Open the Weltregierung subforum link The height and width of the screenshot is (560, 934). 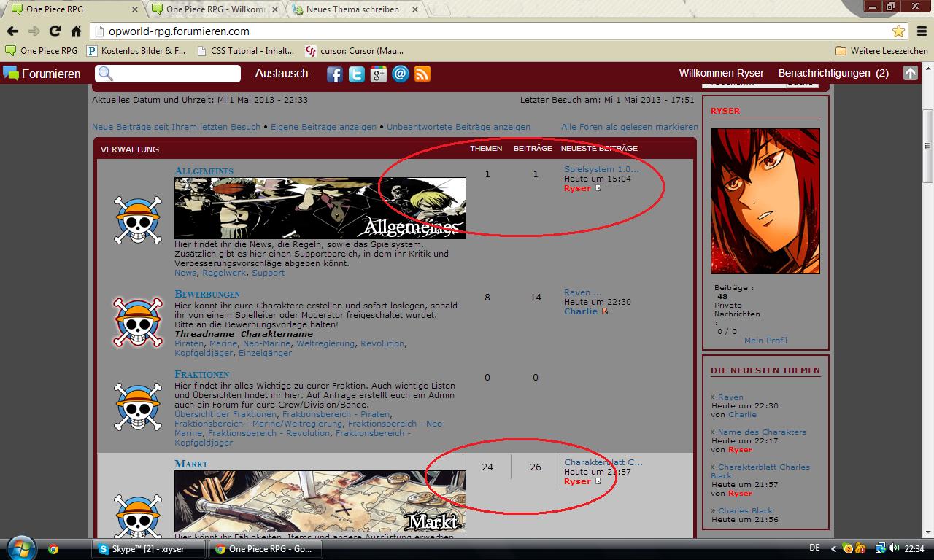click(325, 343)
